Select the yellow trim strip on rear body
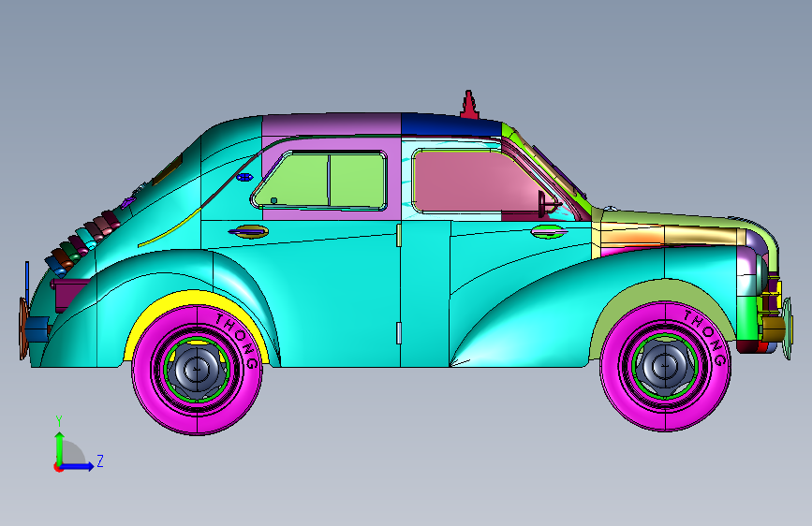This screenshot has height=526, width=812. [169, 227]
